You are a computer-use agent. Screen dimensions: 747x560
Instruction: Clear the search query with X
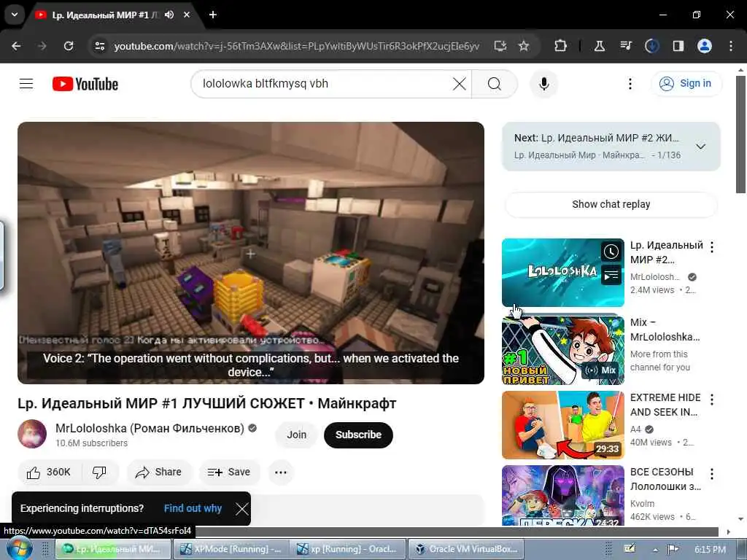460,84
